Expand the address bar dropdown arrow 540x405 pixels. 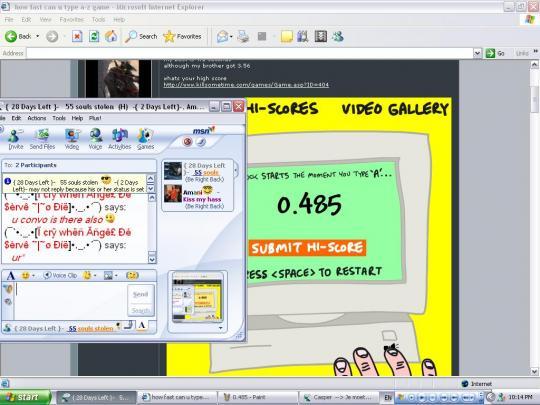(477, 53)
